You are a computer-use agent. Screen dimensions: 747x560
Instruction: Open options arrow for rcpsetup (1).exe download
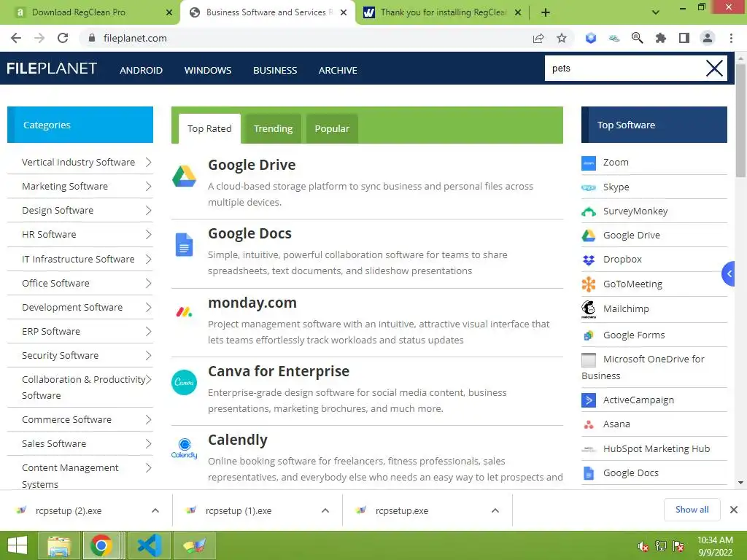coord(325,510)
